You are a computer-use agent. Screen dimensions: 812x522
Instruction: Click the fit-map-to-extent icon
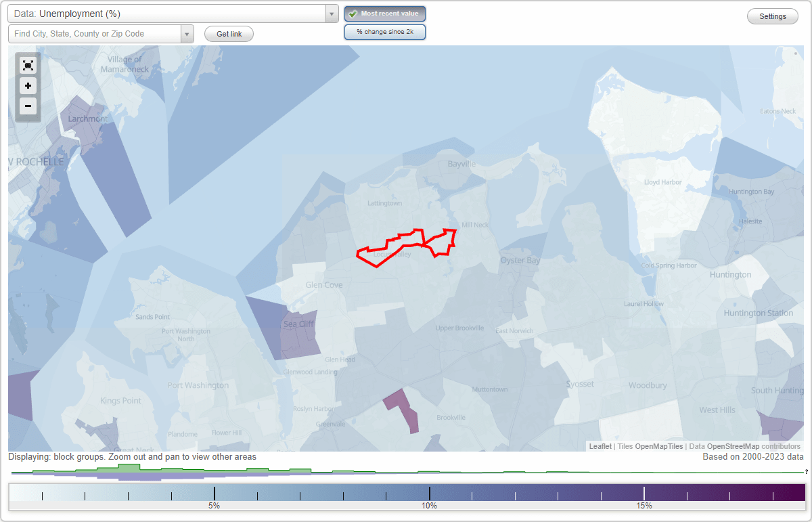coord(28,65)
